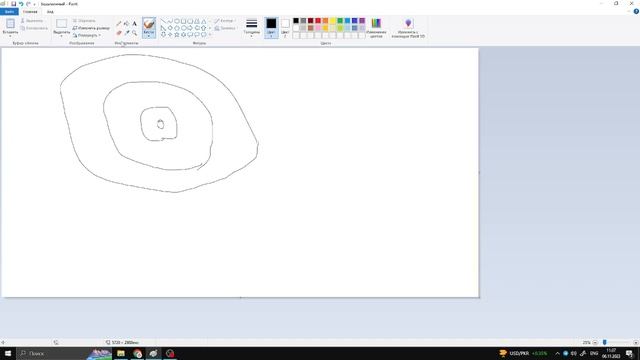Select the Eraser tool
Screen dimensions: 640x360
[119, 33]
